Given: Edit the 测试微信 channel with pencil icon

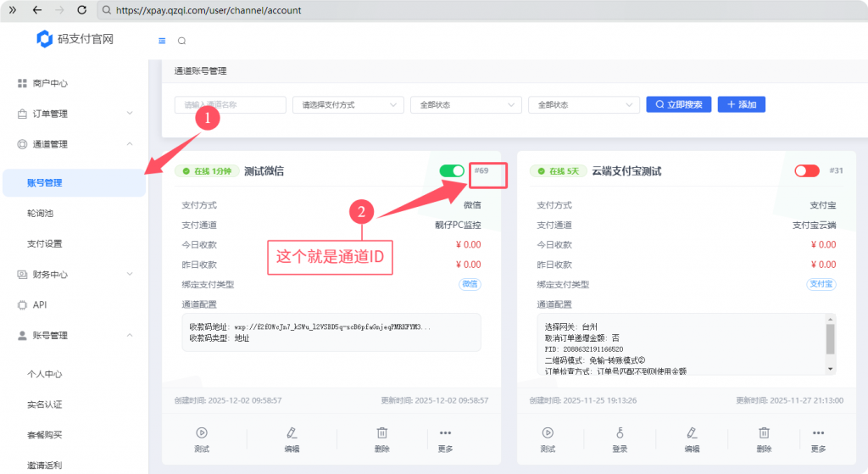Looking at the screenshot, I should pos(292,440).
